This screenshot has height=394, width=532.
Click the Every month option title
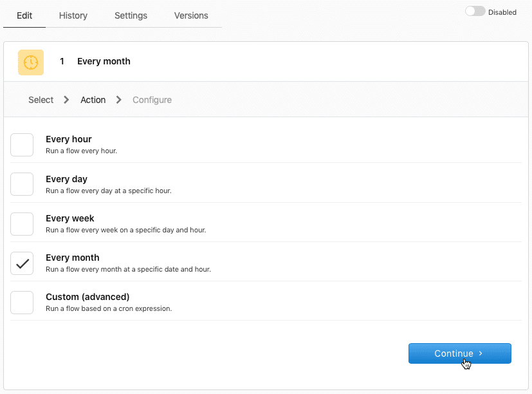(x=73, y=258)
